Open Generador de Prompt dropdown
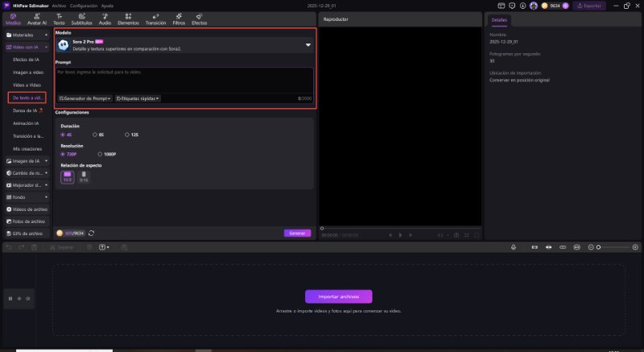Viewport: 644px width, 352px height. pyautogui.click(x=85, y=98)
